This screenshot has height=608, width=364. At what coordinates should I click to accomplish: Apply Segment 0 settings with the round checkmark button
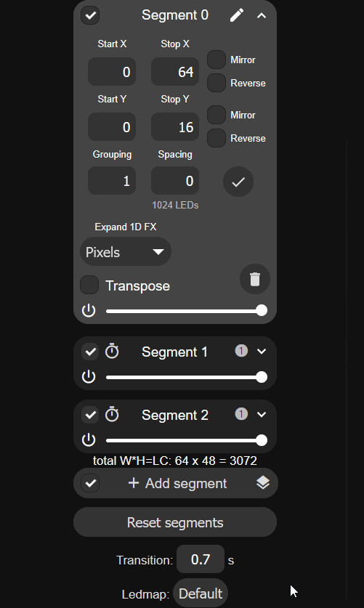(x=238, y=182)
